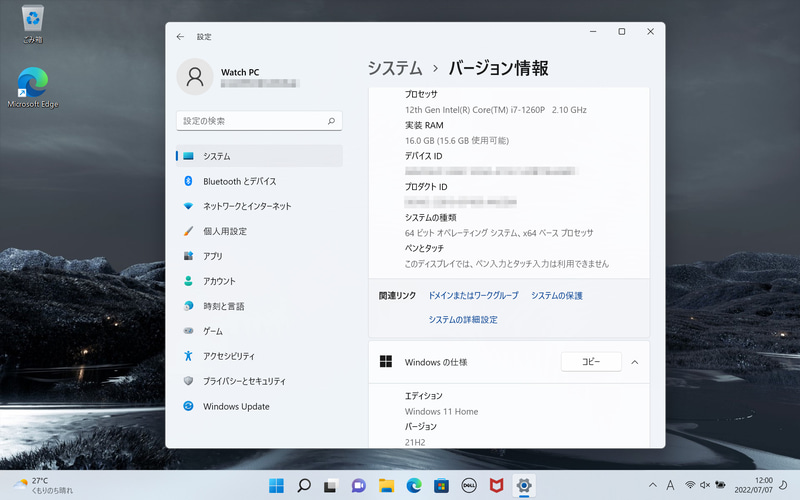Click the 16.0 GB RAM value
This screenshot has height=500, width=800.
(457, 140)
